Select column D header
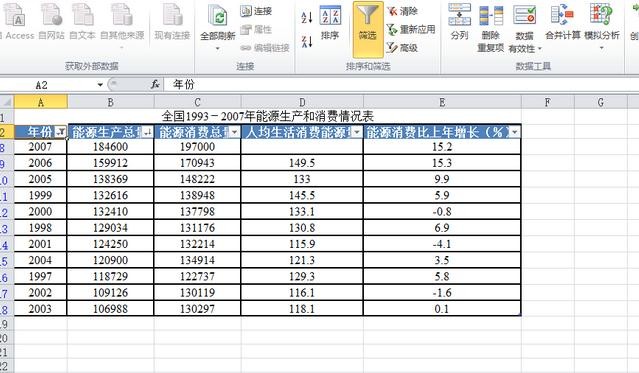The width and height of the screenshot is (639, 373). coord(302,102)
